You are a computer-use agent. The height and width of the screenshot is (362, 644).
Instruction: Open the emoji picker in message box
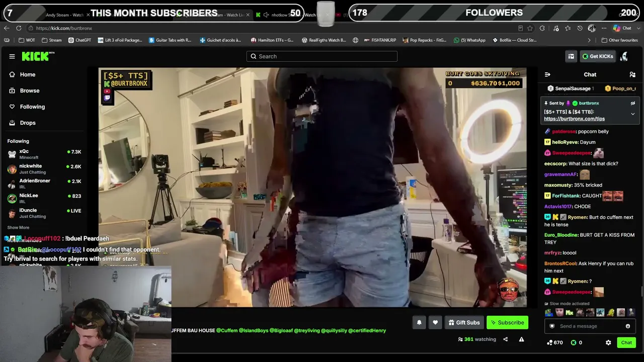[x=628, y=326]
